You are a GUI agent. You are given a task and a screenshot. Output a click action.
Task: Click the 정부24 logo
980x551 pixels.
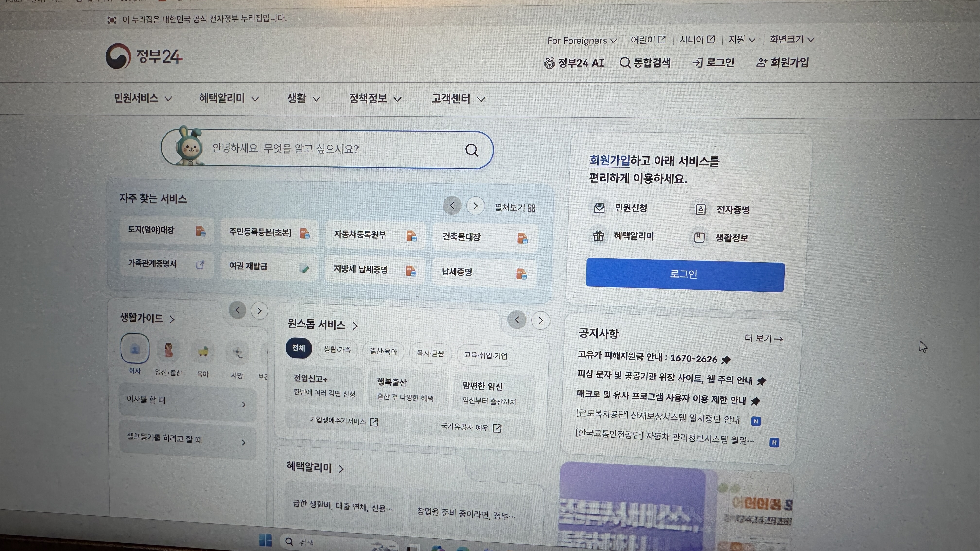click(x=144, y=56)
